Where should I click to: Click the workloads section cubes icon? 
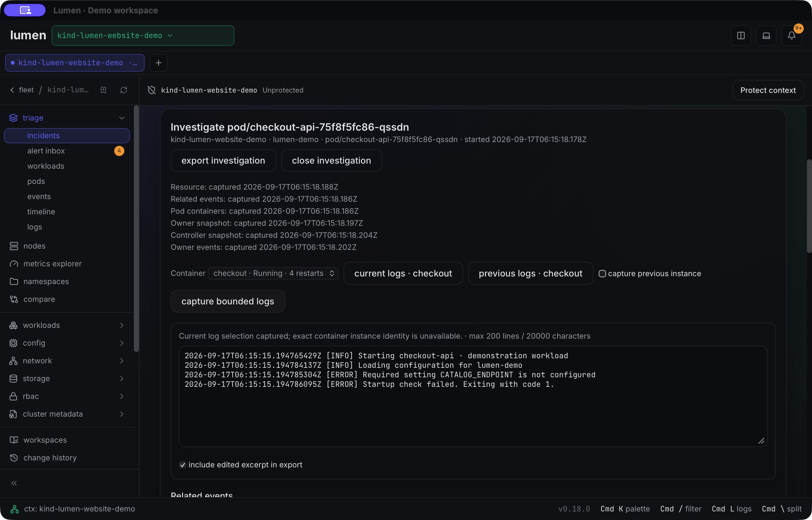[13, 325]
